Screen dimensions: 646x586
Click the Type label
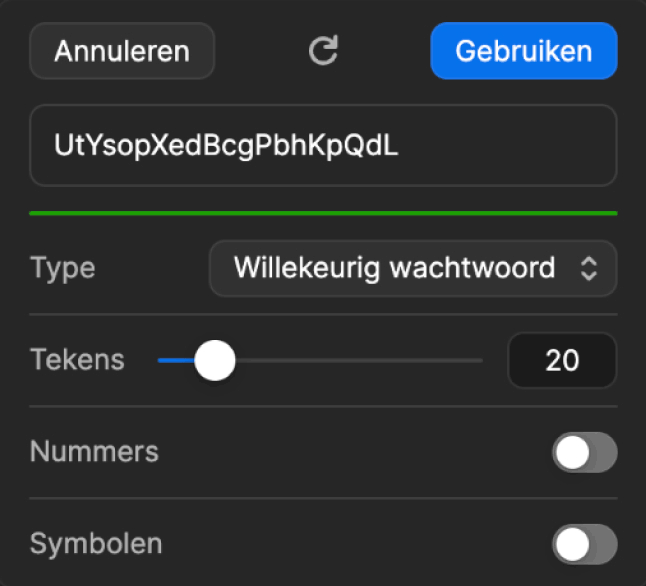coord(62,268)
